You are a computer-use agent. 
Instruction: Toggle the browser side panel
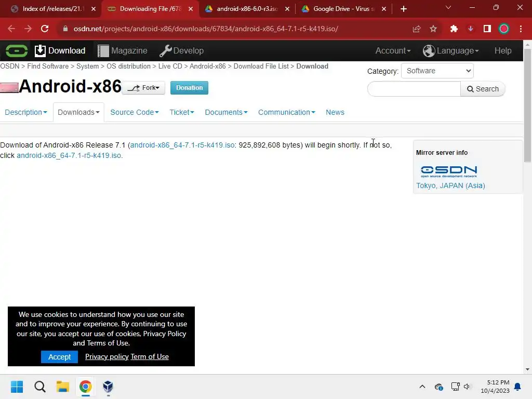pos(487,29)
